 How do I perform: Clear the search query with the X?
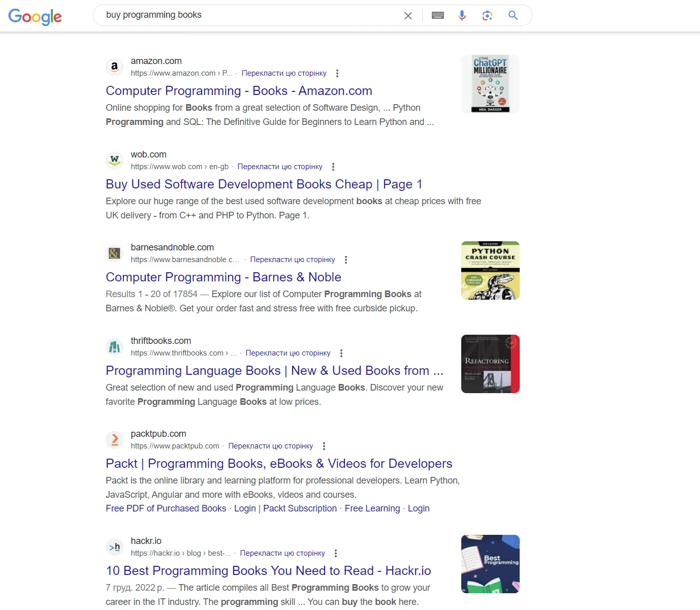pyautogui.click(x=408, y=16)
